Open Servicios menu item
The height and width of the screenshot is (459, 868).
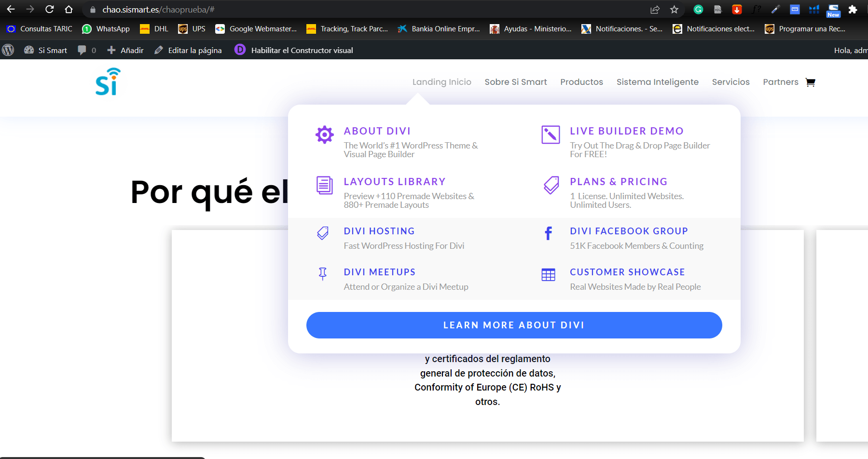730,82
